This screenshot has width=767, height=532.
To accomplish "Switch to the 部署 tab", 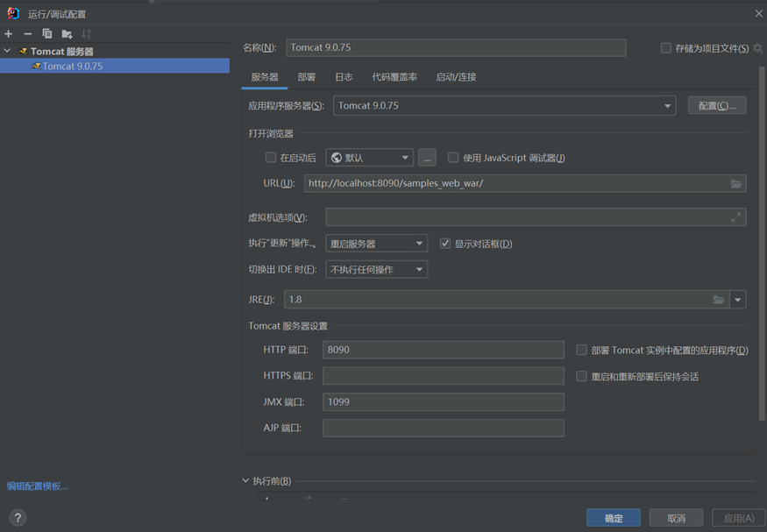I will [x=307, y=77].
